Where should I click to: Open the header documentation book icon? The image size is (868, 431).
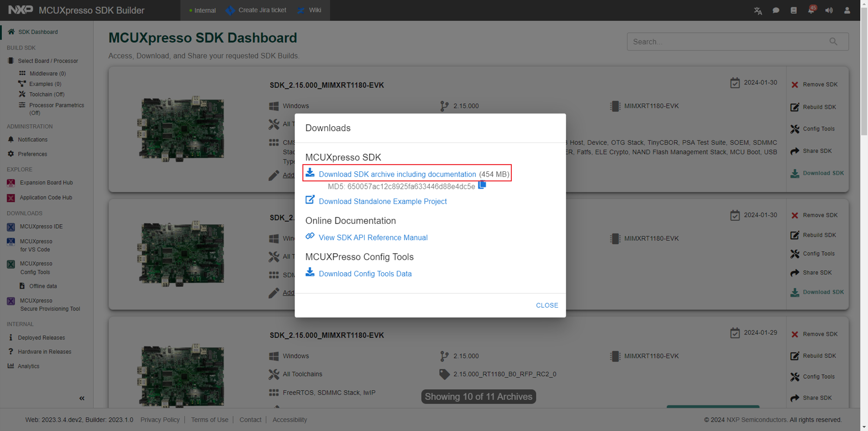tap(794, 10)
